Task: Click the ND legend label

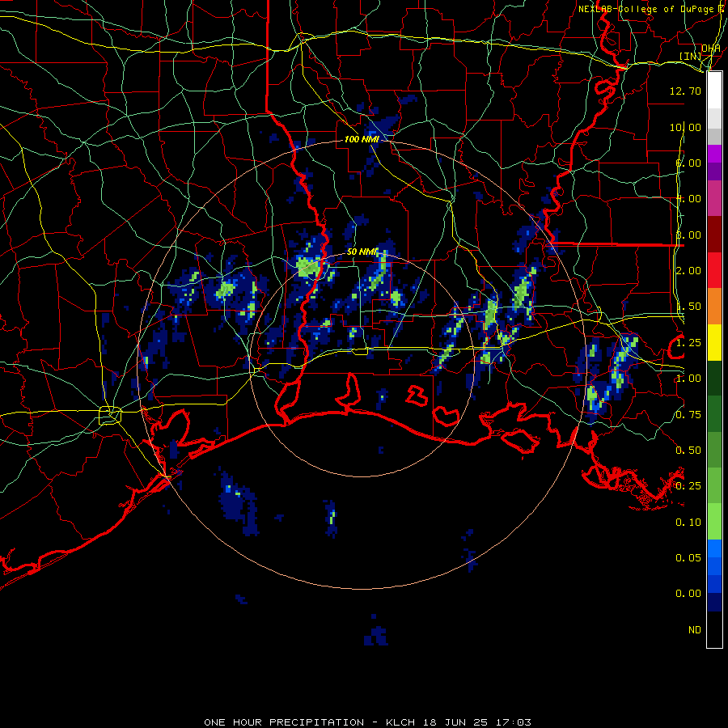Action: tap(695, 630)
